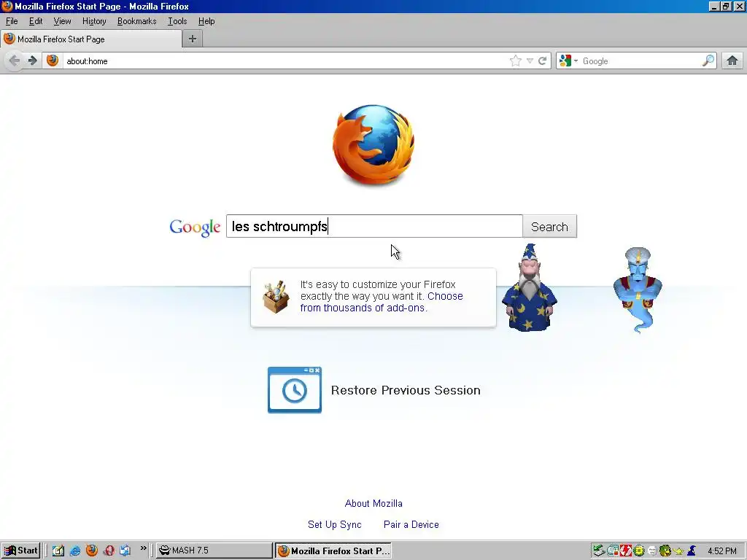Viewport: 747px width, 560px height.
Task: Open the Tools menu
Action: pyautogui.click(x=177, y=21)
